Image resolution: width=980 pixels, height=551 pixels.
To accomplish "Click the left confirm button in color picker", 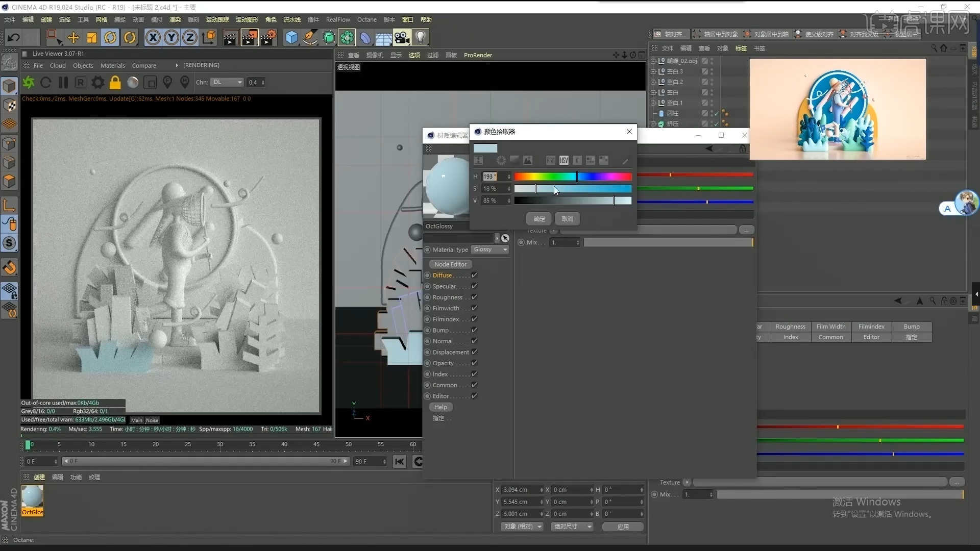I will [x=539, y=219].
